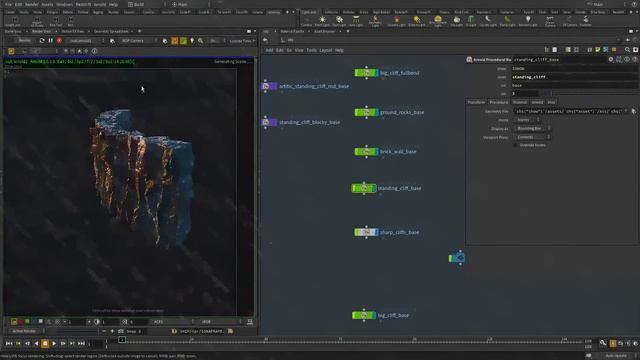Click the asset field containing standing_cliff

[x=574, y=77]
